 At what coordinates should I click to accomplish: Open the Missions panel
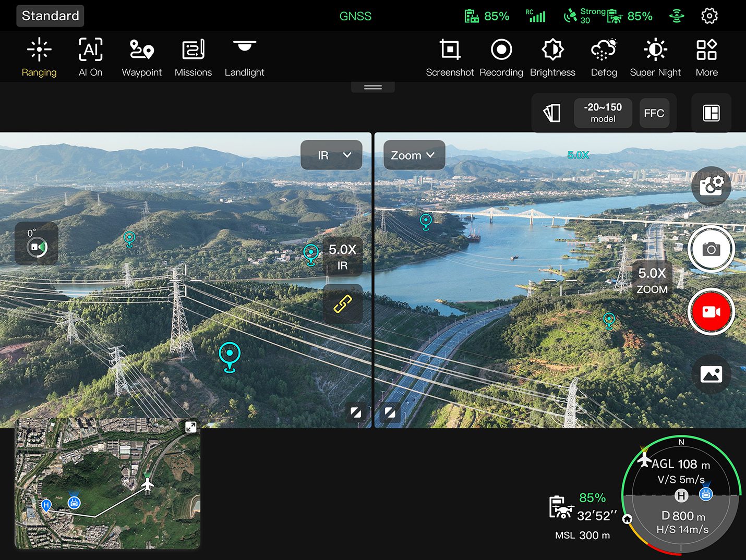[193, 57]
